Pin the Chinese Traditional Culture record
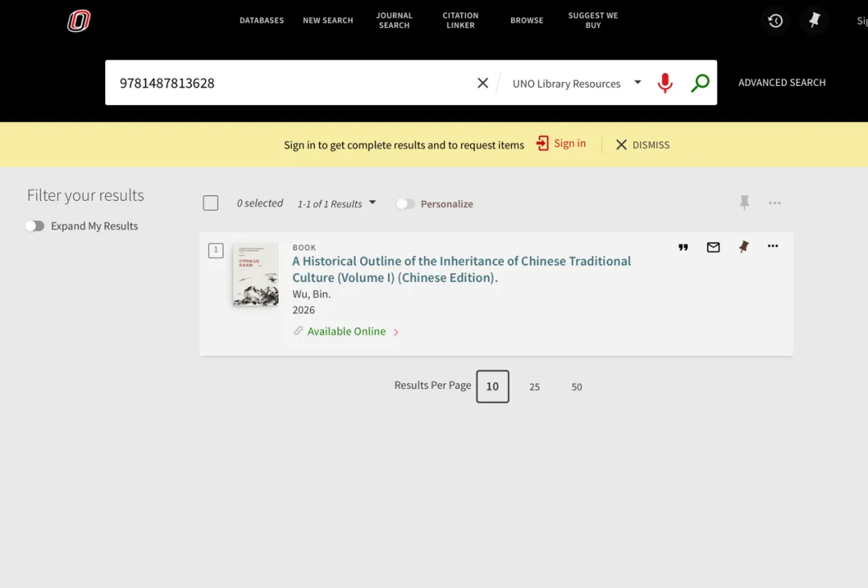 click(x=743, y=247)
